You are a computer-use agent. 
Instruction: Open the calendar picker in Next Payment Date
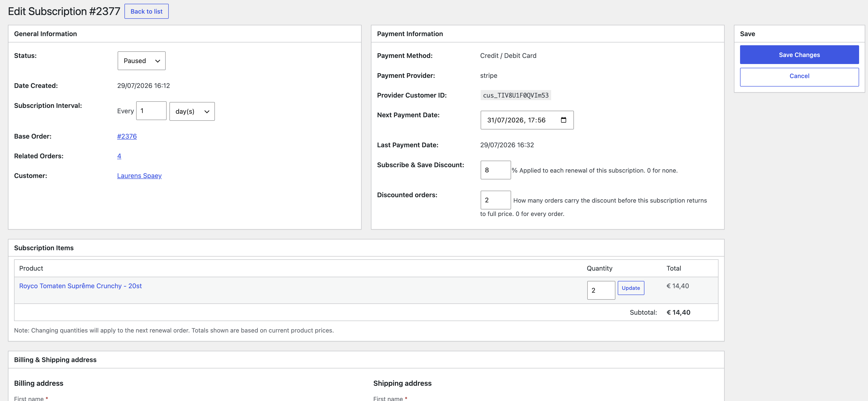pos(563,120)
